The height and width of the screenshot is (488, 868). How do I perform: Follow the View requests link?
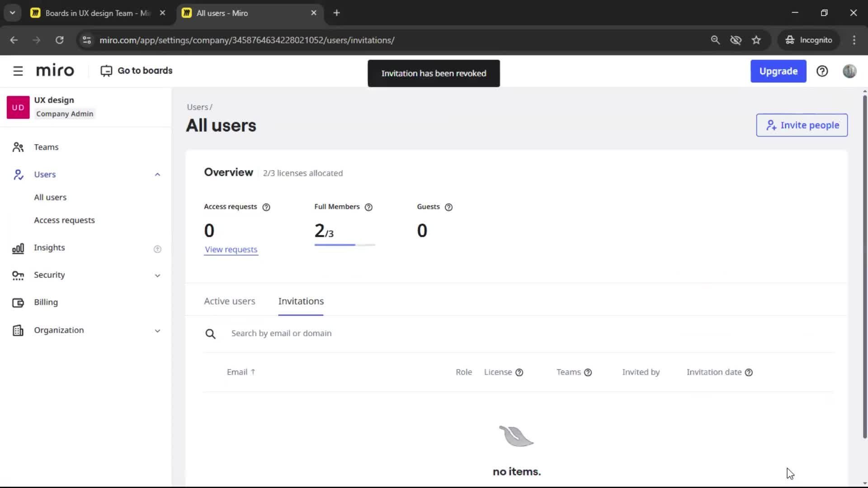tap(231, 249)
